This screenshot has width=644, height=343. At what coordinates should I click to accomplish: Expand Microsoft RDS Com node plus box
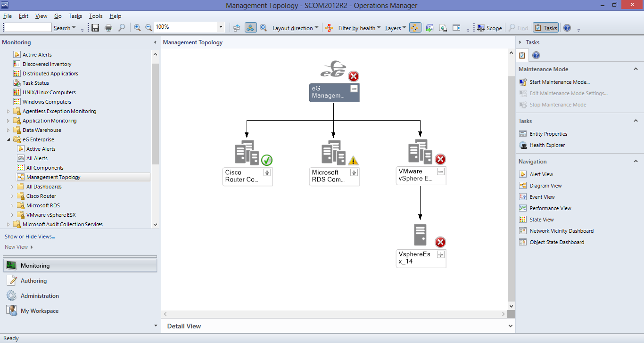pos(354,173)
